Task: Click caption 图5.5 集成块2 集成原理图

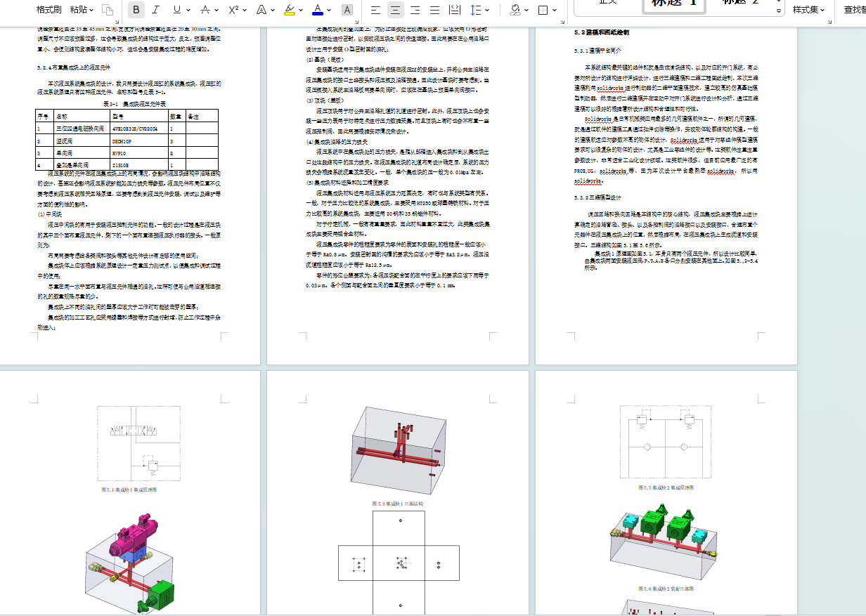Action: pyautogui.click(x=666, y=487)
